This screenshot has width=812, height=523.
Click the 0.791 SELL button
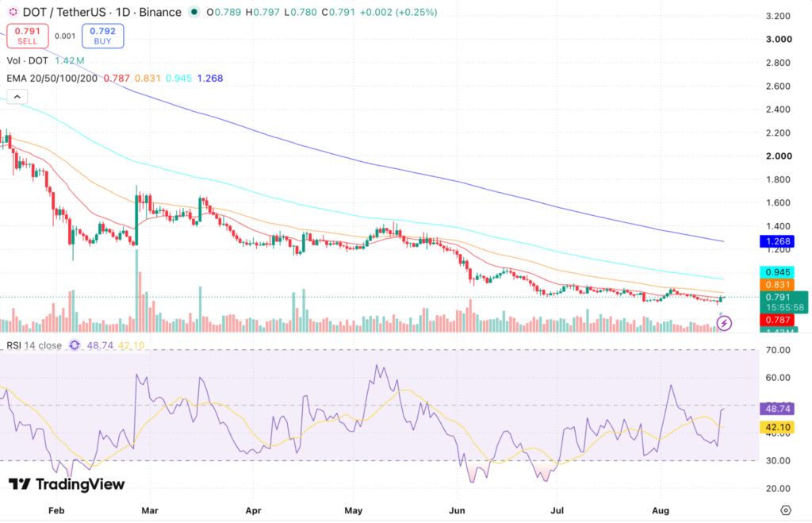pos(28,36)
